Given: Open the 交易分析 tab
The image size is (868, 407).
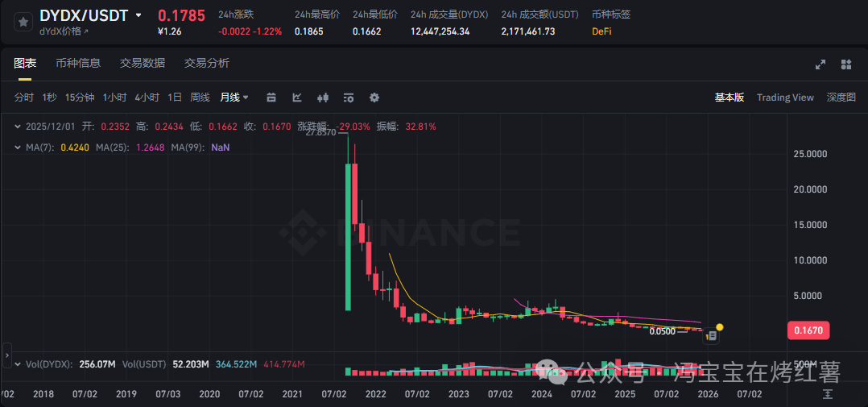Looking at the screenshot, I should pyautogui.click(x=206, y=63).
